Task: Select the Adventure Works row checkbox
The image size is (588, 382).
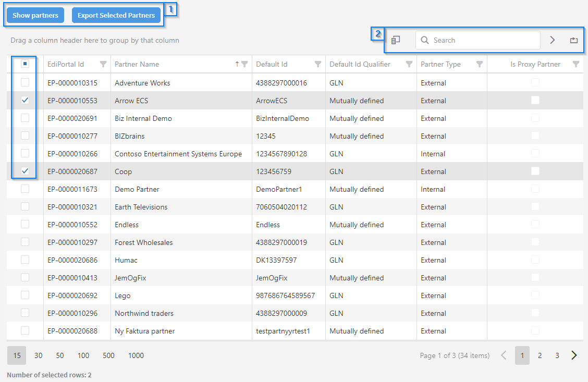Action: click(x=25, y=83)
